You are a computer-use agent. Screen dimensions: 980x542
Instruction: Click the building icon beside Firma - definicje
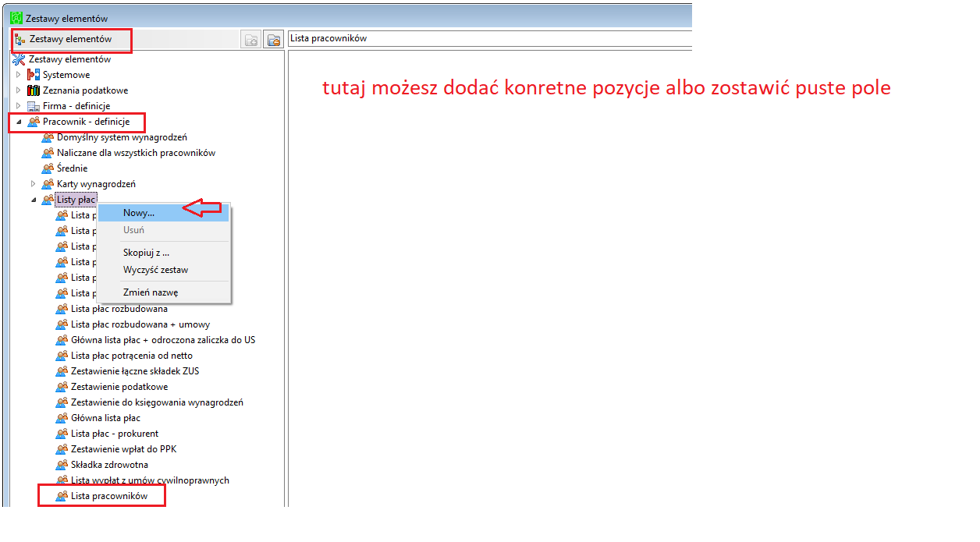click(34, 106)
